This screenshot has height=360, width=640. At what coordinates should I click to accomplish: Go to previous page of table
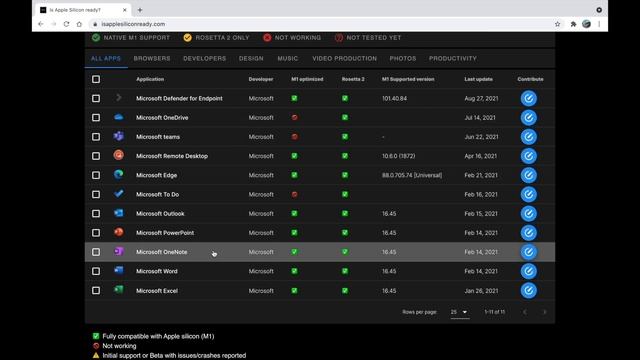click(x=525, y=312)
